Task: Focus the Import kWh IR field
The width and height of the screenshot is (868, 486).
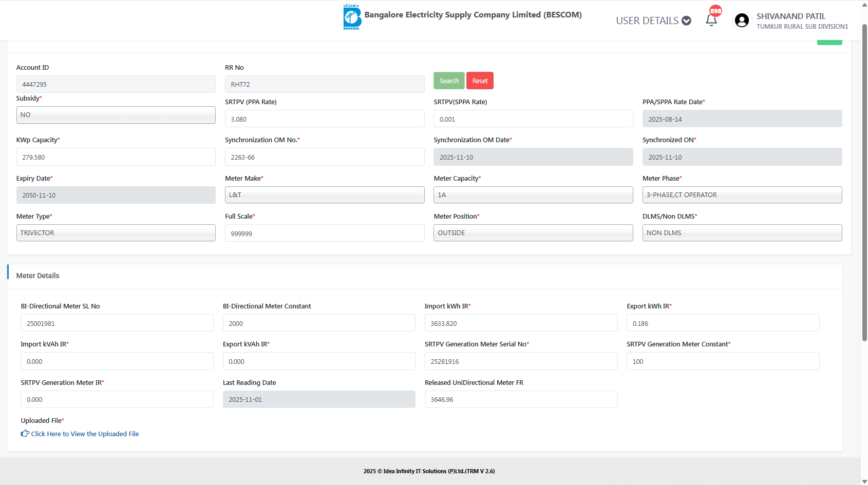Action: coord(520,323)
